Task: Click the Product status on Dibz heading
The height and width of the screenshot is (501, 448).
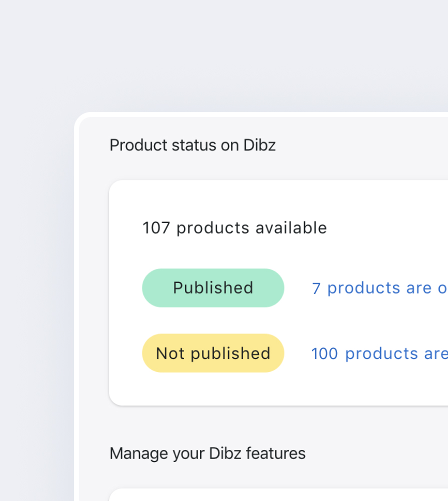Action: [x=192, y=145]
